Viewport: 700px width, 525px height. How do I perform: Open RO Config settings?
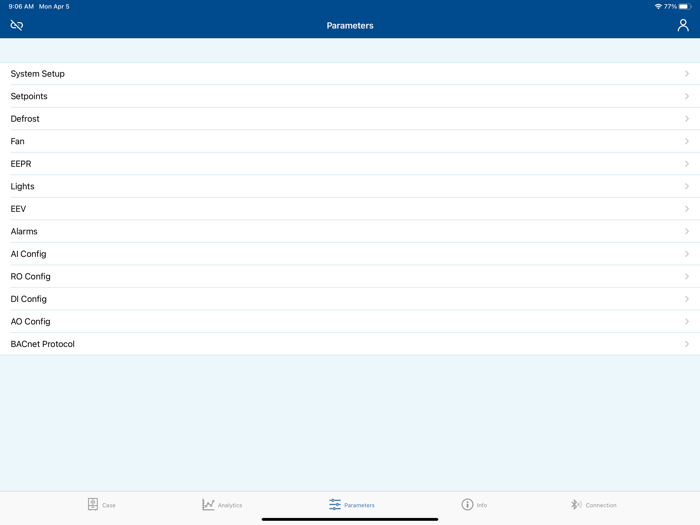(350, 276)
